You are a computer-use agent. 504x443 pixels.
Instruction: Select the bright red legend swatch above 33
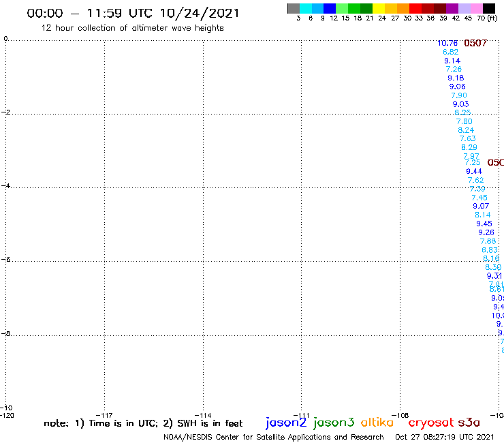point(415,8)
